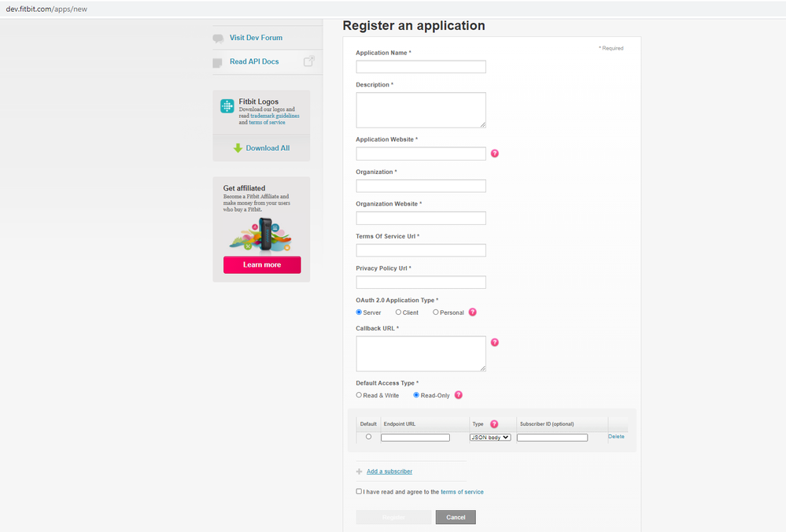Click the Learn more button
The width and height of the screenshot is (786, 532).
262,264
